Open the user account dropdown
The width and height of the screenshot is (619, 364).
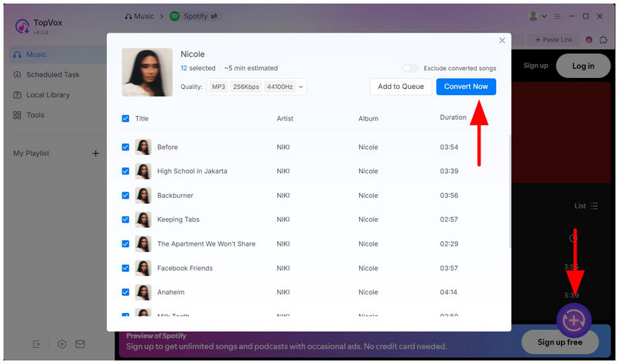538,16
